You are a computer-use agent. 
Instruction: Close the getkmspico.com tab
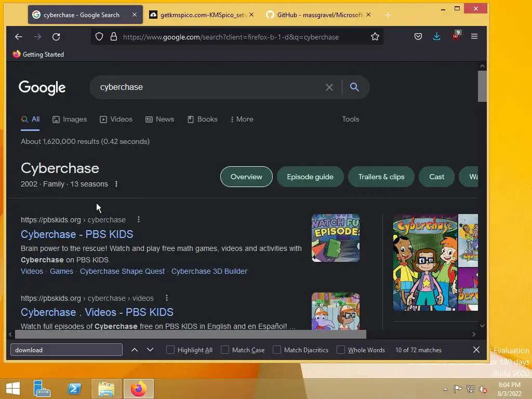coord(251,15)
